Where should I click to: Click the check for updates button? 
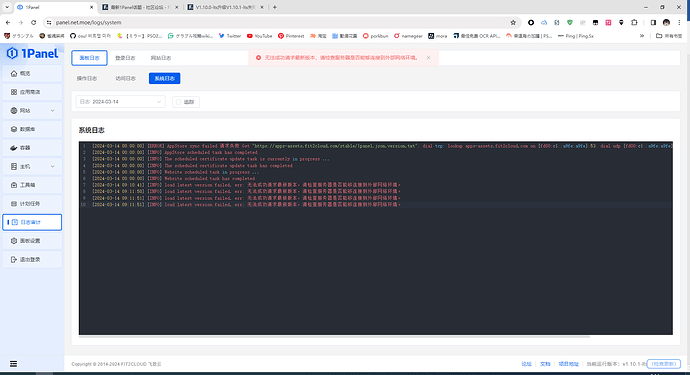[664, 364]
